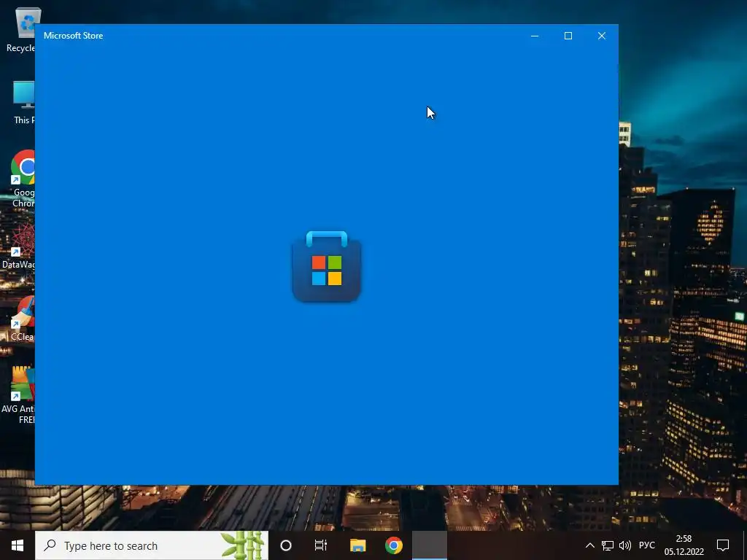Minimize the Microsoft Store window
The width and height of the screenshot is (747, 560).
click(535, 36)
